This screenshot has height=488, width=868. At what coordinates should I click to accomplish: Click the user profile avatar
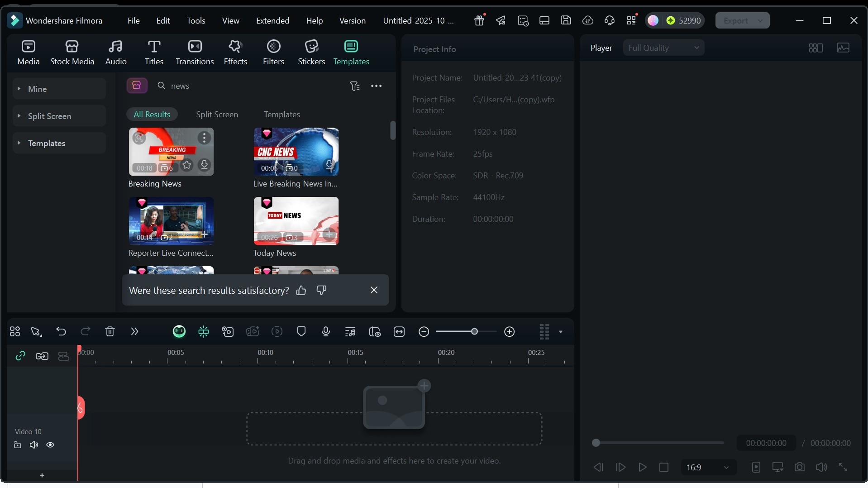(653, 20)
